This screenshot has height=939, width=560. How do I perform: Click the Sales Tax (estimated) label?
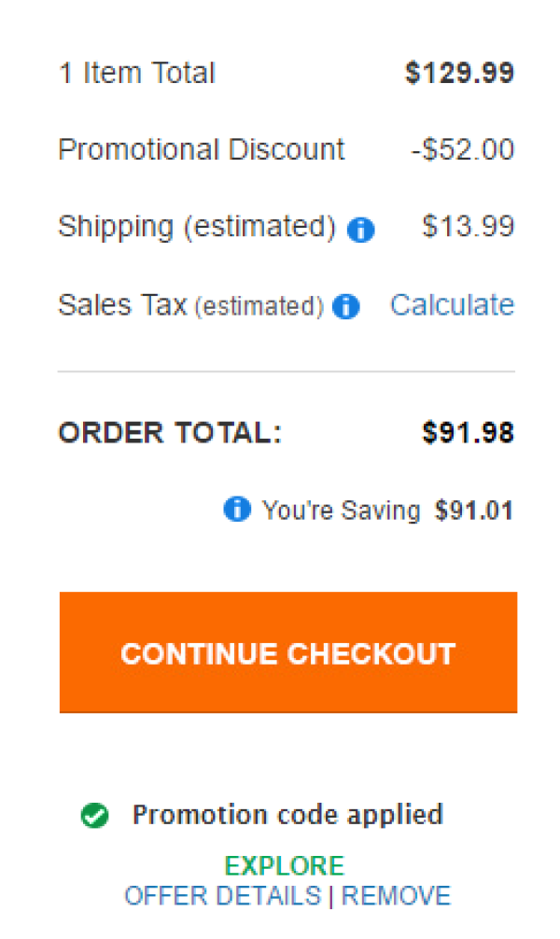pyautogui.click(x=191, y=305)
